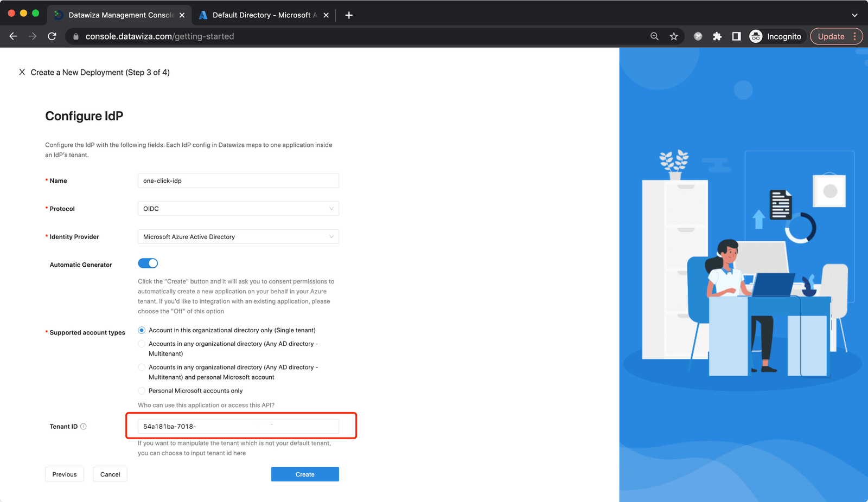Click the Create button
Screen dimensions: 868x502
point(305,474)
